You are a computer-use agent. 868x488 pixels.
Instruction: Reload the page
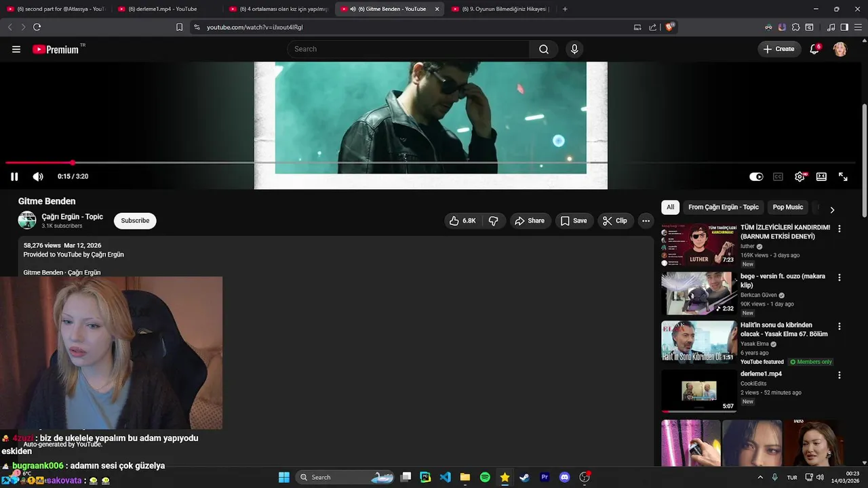[37, 27]
